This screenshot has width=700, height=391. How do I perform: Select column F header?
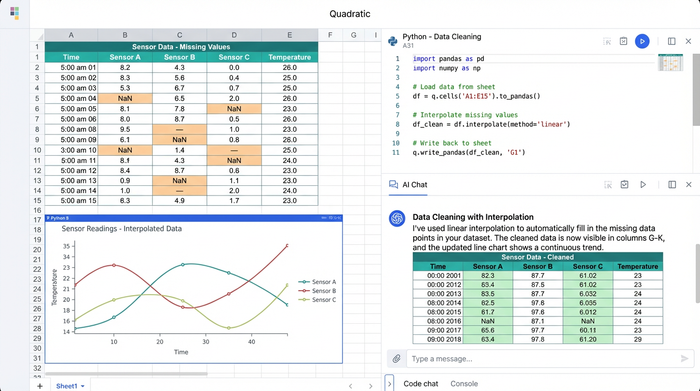click(x=330, y=35)
